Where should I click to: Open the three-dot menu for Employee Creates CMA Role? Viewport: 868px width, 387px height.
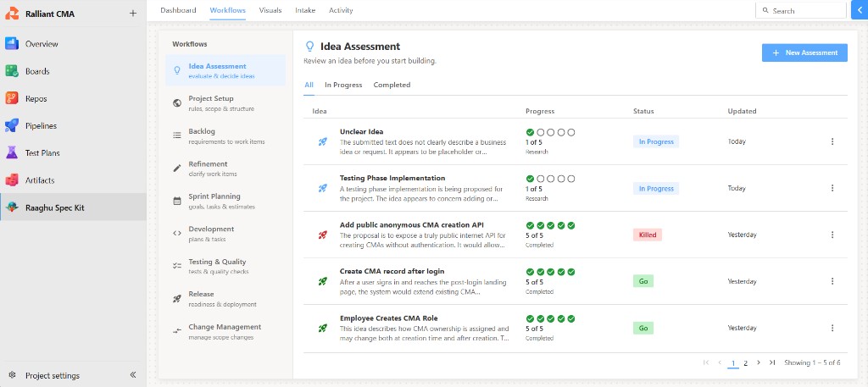click(832, 328)
